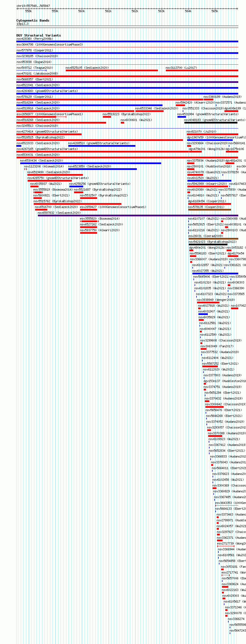The image size is (246, 644).
Task: Click the blue bar under nsv6523850 (Sedlazeck2020)
Action: click(x=103, y=169)
